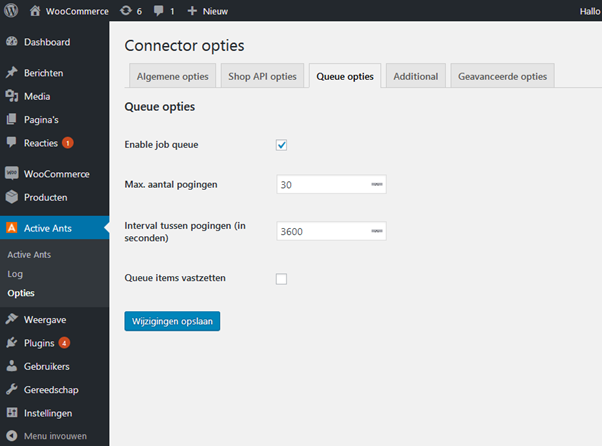Switch to the Shop API opties tab
This screenshot has width=602, height=446.
(262, 77)
